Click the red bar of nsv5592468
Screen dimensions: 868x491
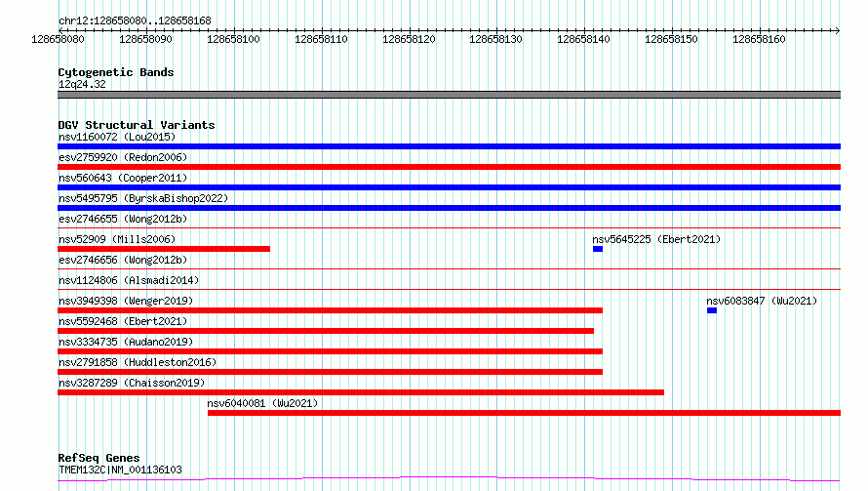(x=326, y=331)
